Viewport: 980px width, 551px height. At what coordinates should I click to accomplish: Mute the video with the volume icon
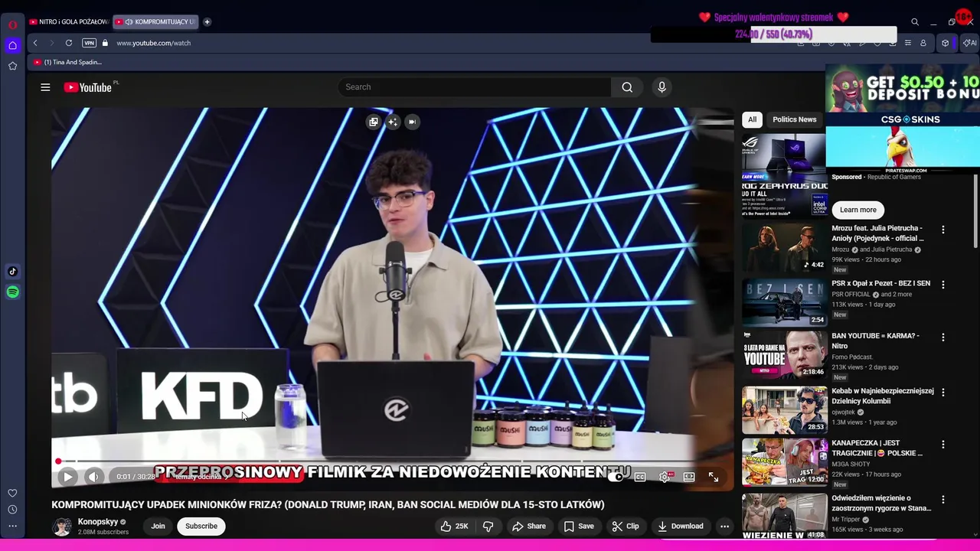pos(93,477)
